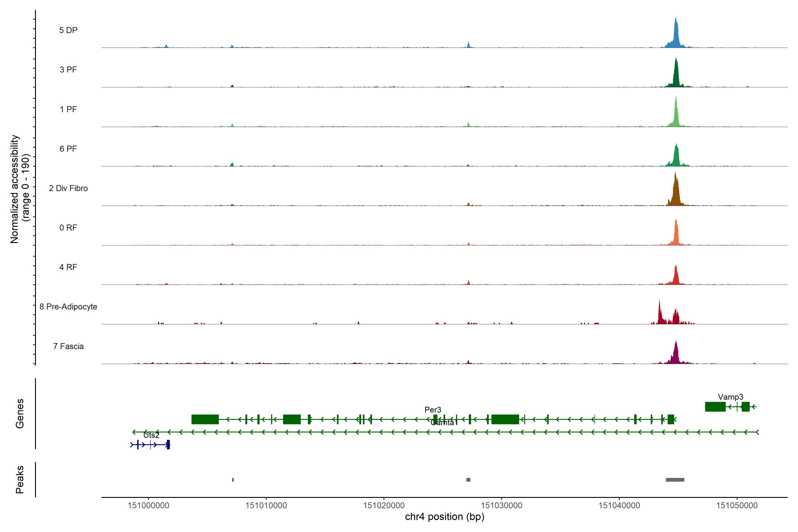798x532 pixels.
Task: Click the 7 Fascia track label
Action: coord(68,346)
